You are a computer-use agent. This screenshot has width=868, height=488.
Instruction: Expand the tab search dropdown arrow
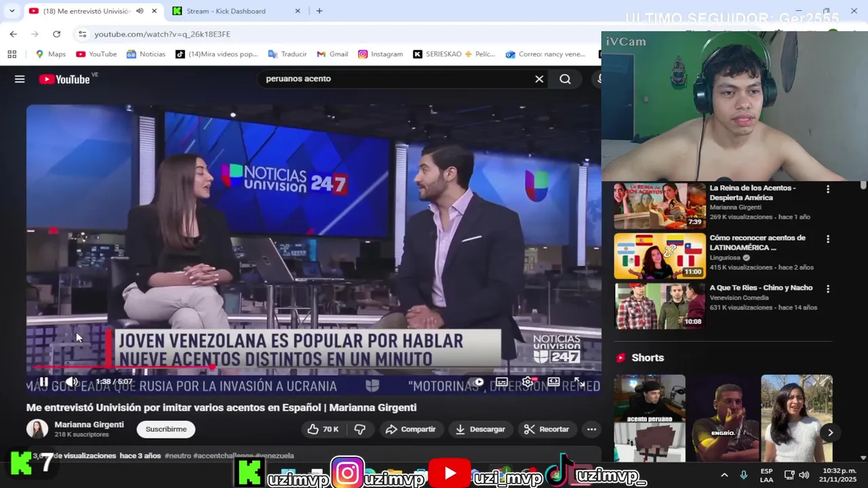click(12, 11)
